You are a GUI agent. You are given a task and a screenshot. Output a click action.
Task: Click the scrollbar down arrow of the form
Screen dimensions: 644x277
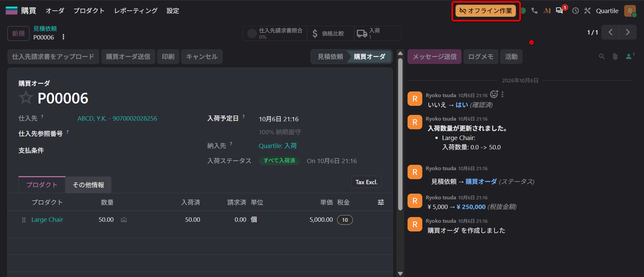[400, 274]
